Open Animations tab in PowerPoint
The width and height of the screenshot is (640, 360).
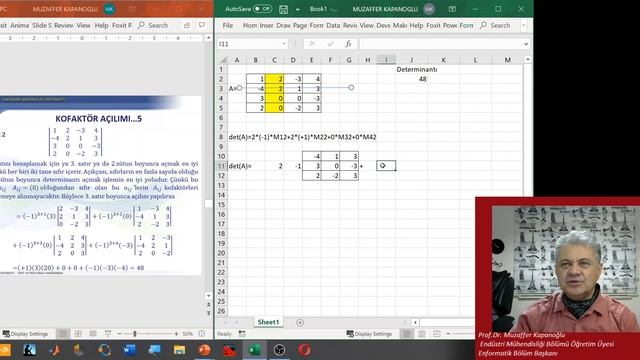coord(19,25)
